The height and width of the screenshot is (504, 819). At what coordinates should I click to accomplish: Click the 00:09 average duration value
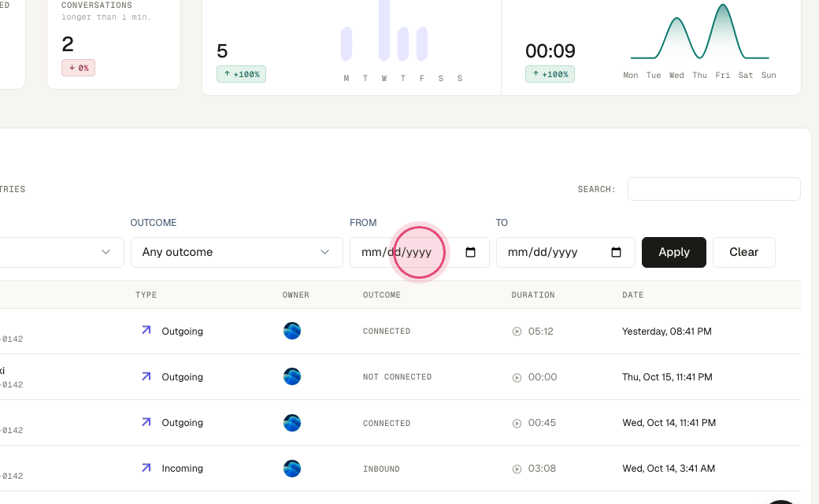click(550, 51)
